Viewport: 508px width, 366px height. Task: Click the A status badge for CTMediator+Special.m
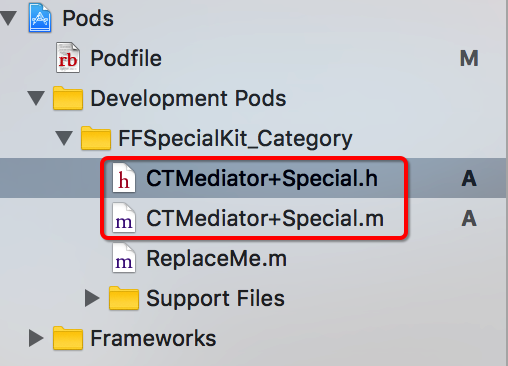[469, 218]
